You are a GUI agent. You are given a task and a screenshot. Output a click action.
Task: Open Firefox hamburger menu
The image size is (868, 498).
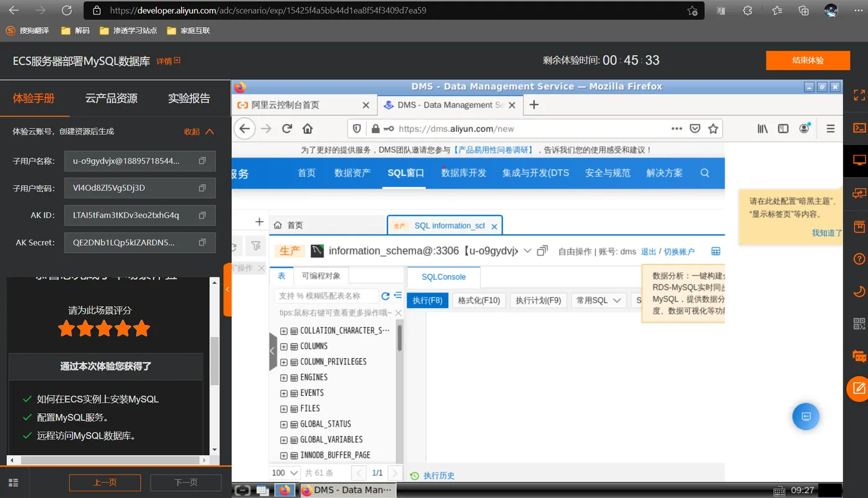click(830, 129)
